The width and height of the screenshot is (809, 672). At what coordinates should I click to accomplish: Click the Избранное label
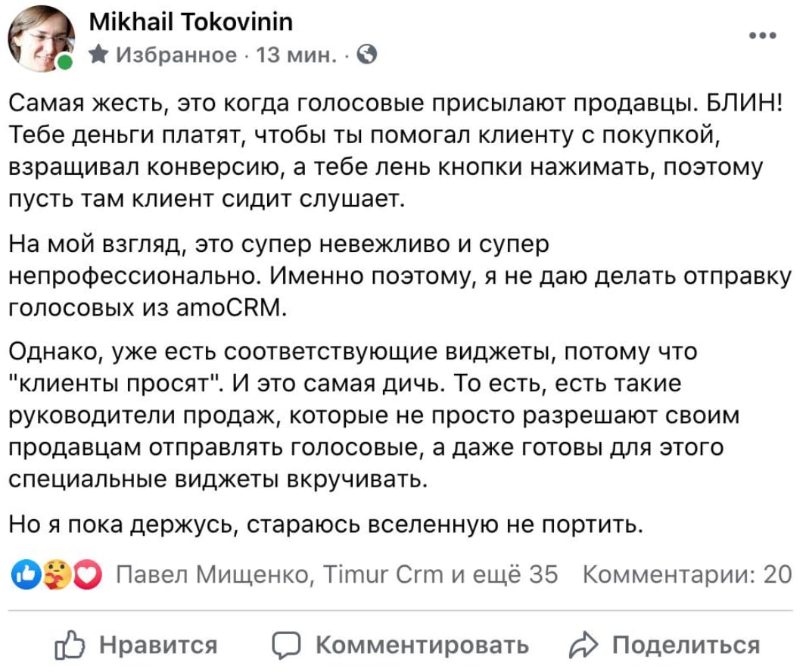coord(176,54)
